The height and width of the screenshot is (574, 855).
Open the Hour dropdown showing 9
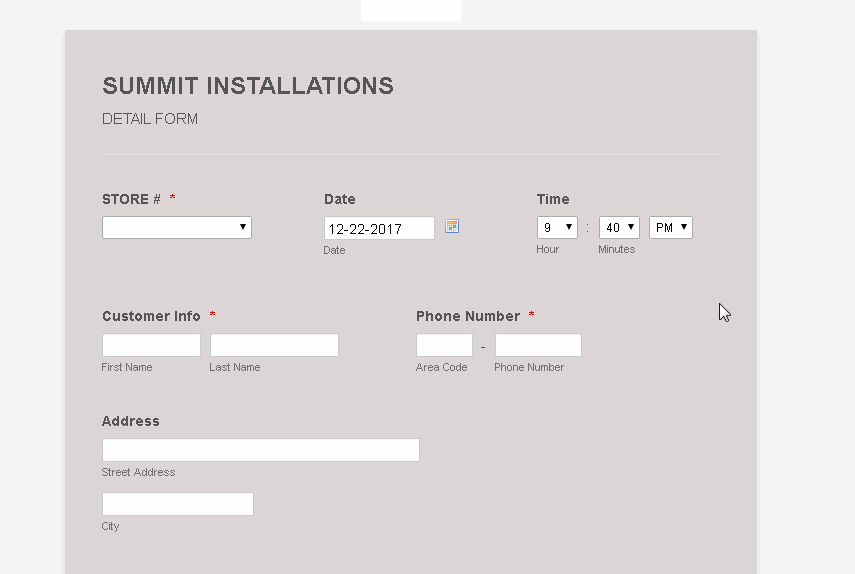pyautogui.click(x=557, y=227)
